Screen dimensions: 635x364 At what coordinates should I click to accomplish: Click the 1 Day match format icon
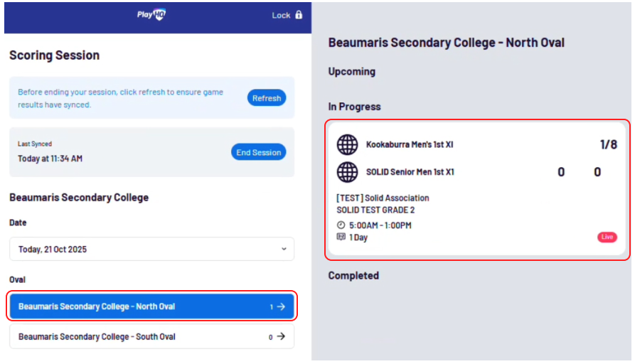(341, 237)
